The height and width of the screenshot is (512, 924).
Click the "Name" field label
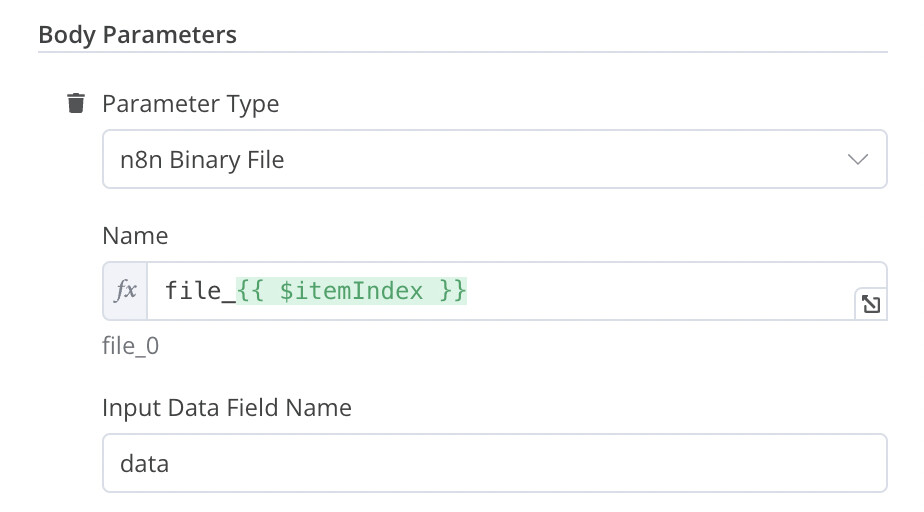135,236
